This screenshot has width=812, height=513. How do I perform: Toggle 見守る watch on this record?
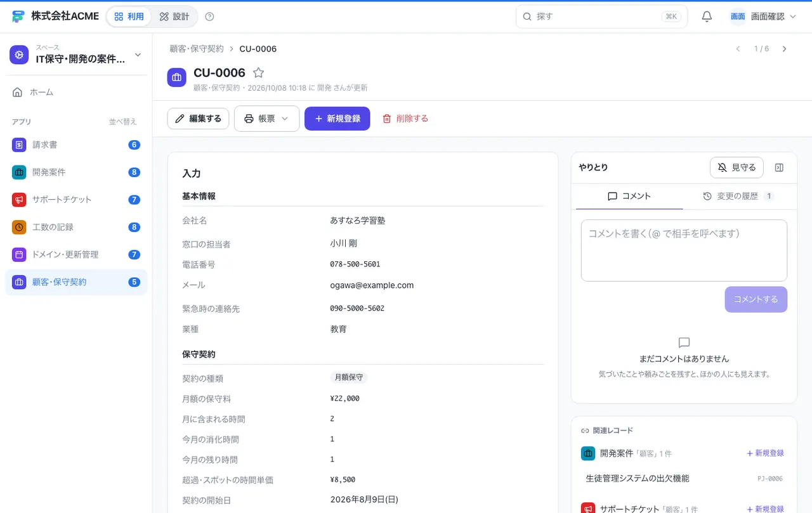point(737,167)
